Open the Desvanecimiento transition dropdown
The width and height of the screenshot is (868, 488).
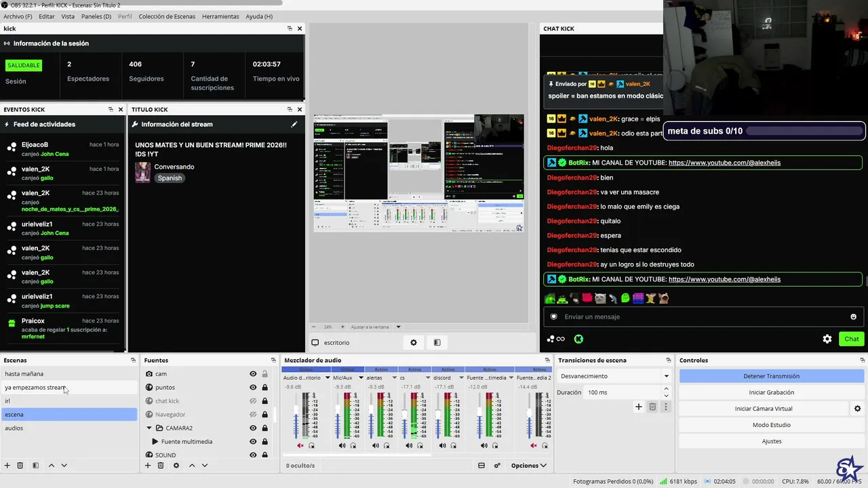[614, 376]
